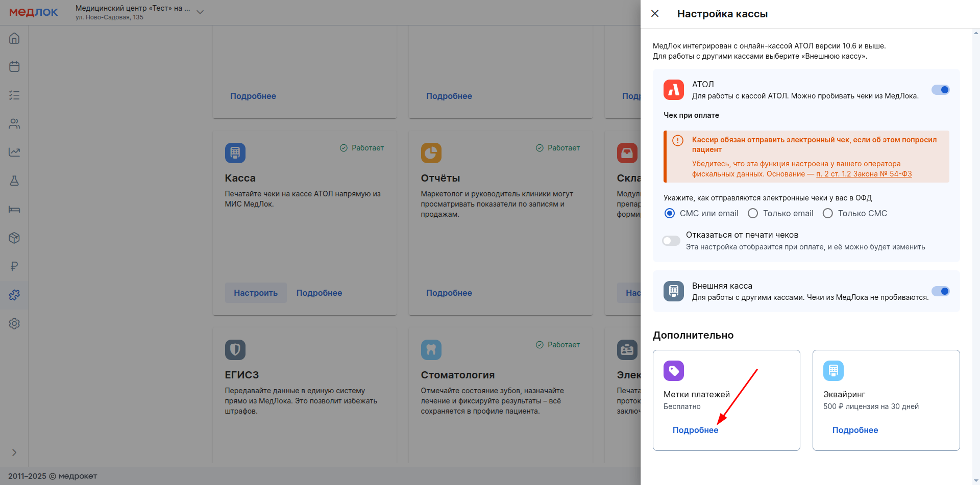The height and width of the screenshot is (485, 980).
Task: Select the Только email radio option
Action: coord(753,213)
